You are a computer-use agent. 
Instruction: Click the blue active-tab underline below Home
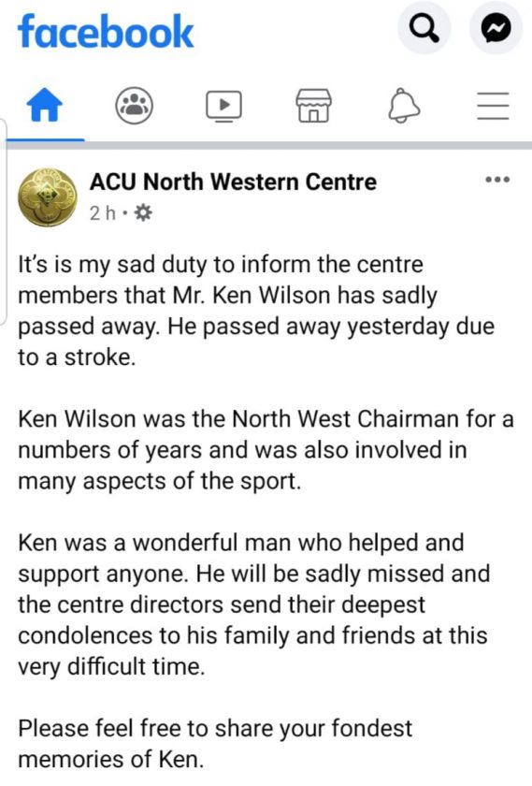click(x=45, y=139)
